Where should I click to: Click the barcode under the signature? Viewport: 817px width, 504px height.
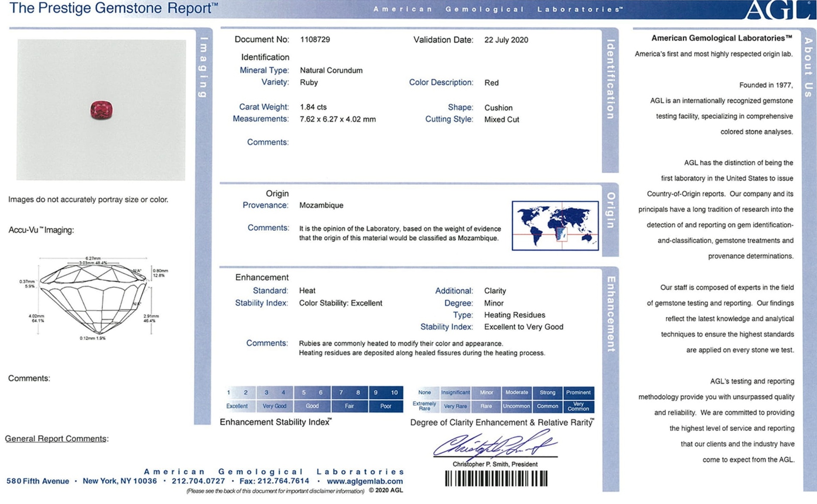(496, 478)
